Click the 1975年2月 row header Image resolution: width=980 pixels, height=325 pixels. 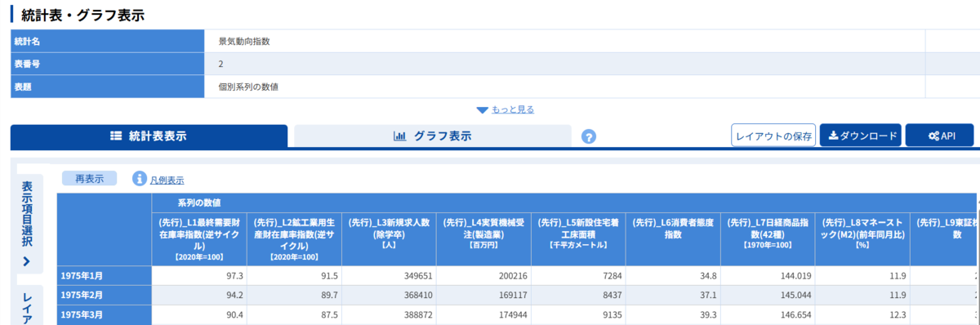[104, 295]
